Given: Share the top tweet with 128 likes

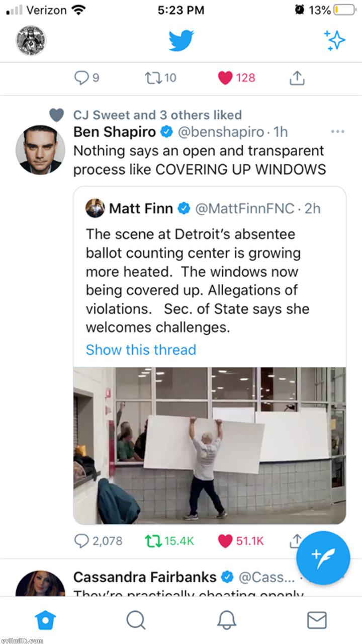Looking at the screenshot, I should [x=297, y=77].
